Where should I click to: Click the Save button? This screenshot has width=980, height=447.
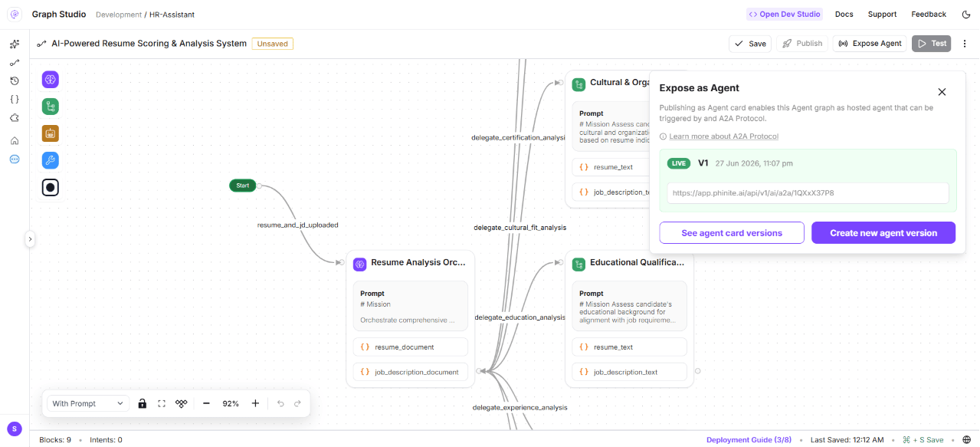(x=750, y=44)
